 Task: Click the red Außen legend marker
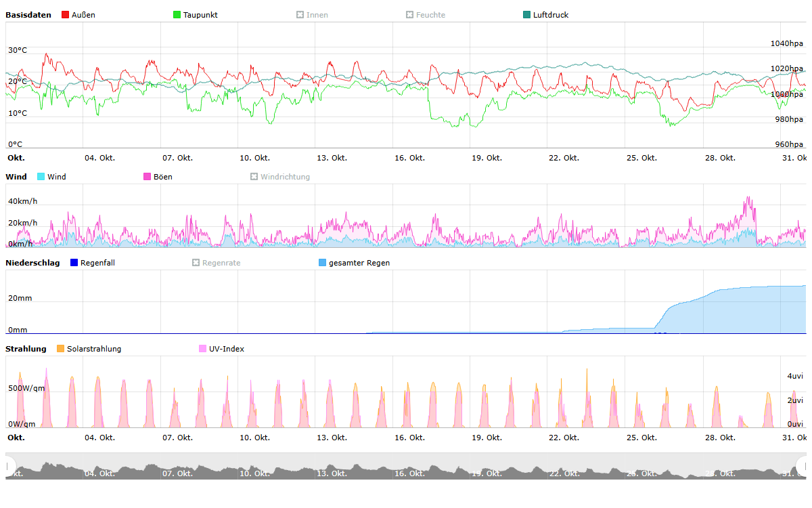pyautogui.click(x=66, y=15)
